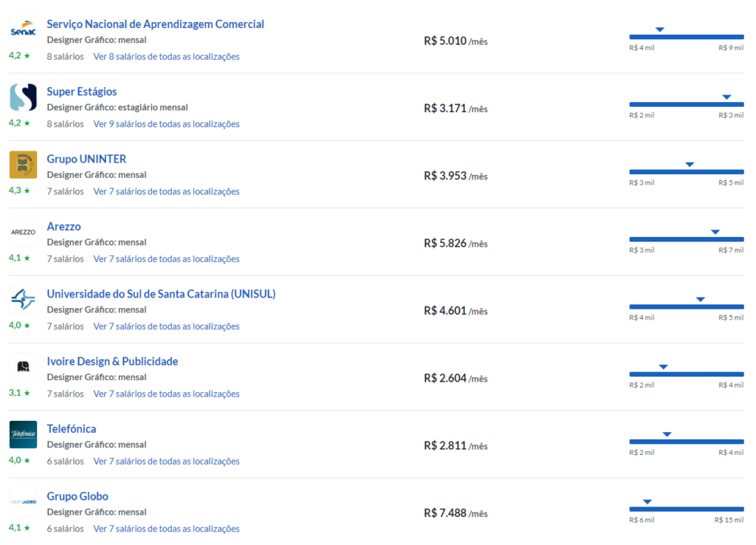The width and height of the screenshot is (756, 545).
Task: Open the Grupo UNINTER company link
Action: pyautogui.click(x=86, y=160)
